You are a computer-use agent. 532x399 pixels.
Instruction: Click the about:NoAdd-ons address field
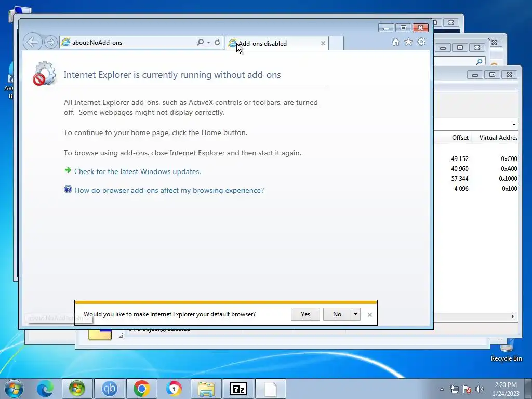click(129, 43)
